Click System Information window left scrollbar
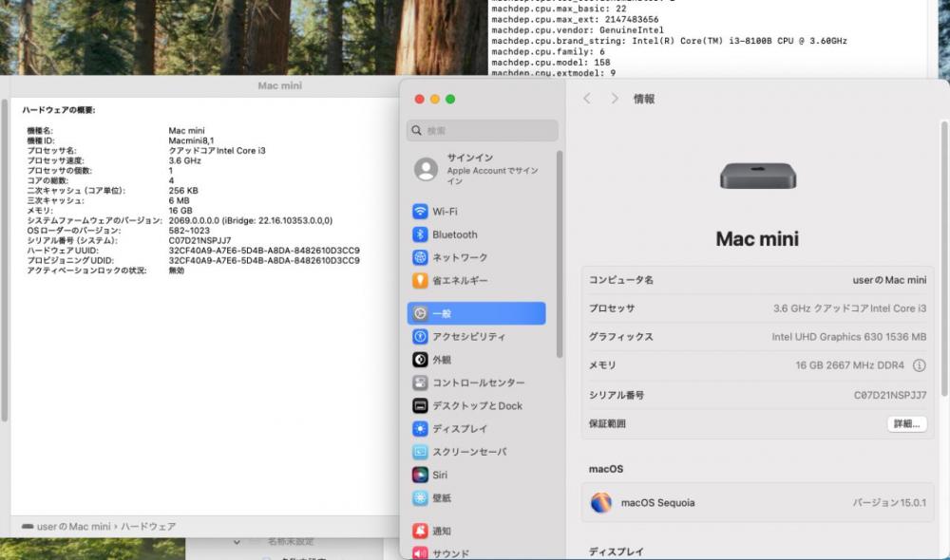 tap(4, 260)
